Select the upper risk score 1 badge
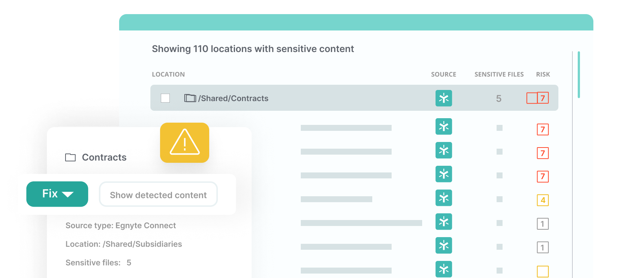Viewport: 644px width, 278px height. coord(543,224)
